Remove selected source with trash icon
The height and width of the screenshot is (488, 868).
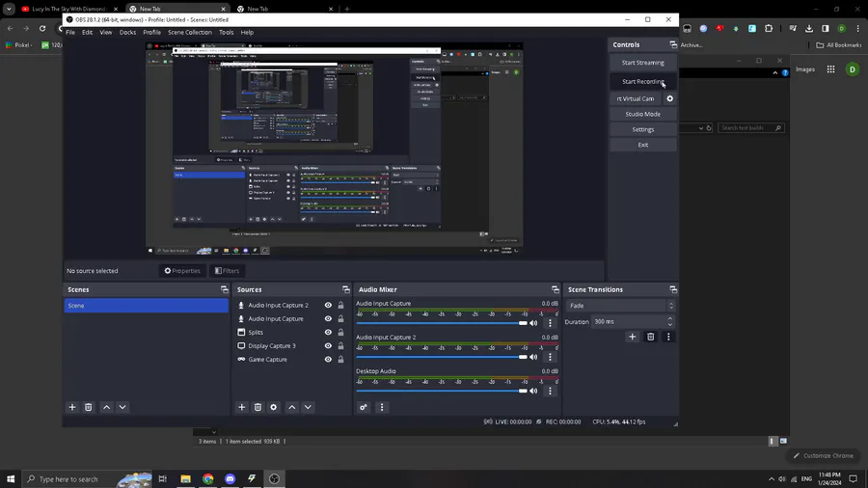[258, 407]
